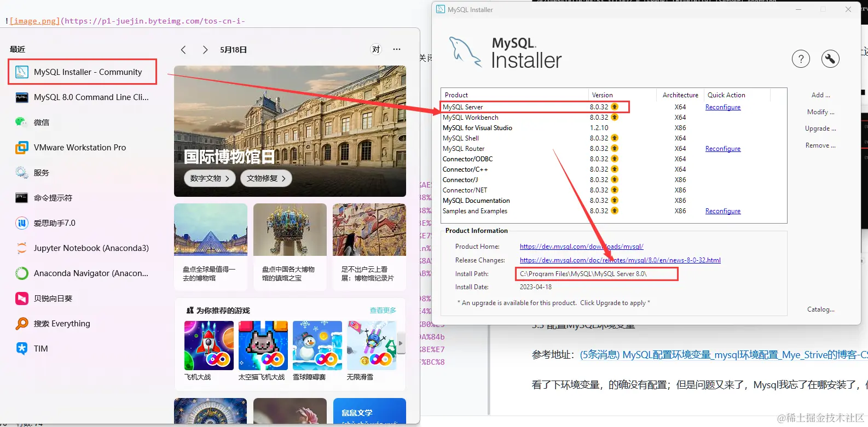868x427 pixels.
Task: Open Anaconda Navigator icon
Action: [x=22, y=273]
